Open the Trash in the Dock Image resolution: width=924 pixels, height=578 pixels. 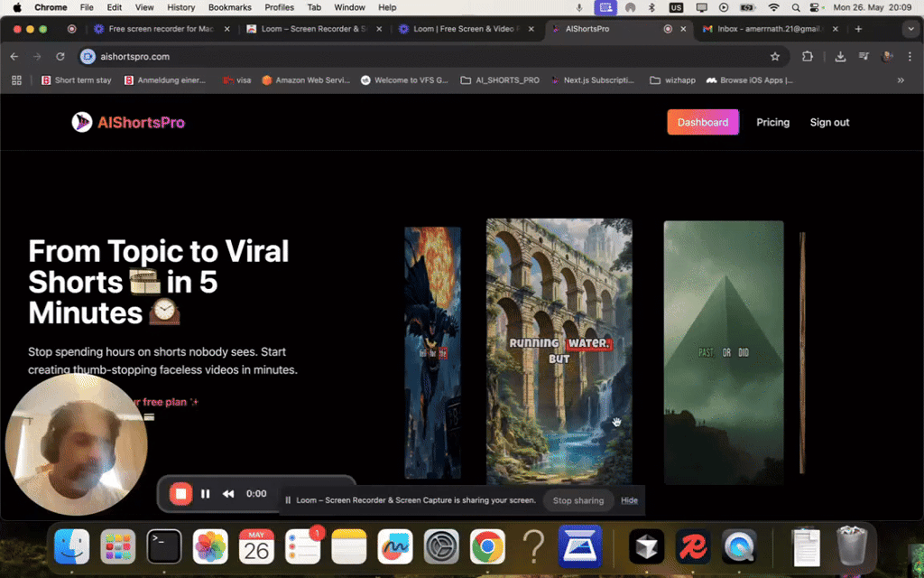(852, 546)
